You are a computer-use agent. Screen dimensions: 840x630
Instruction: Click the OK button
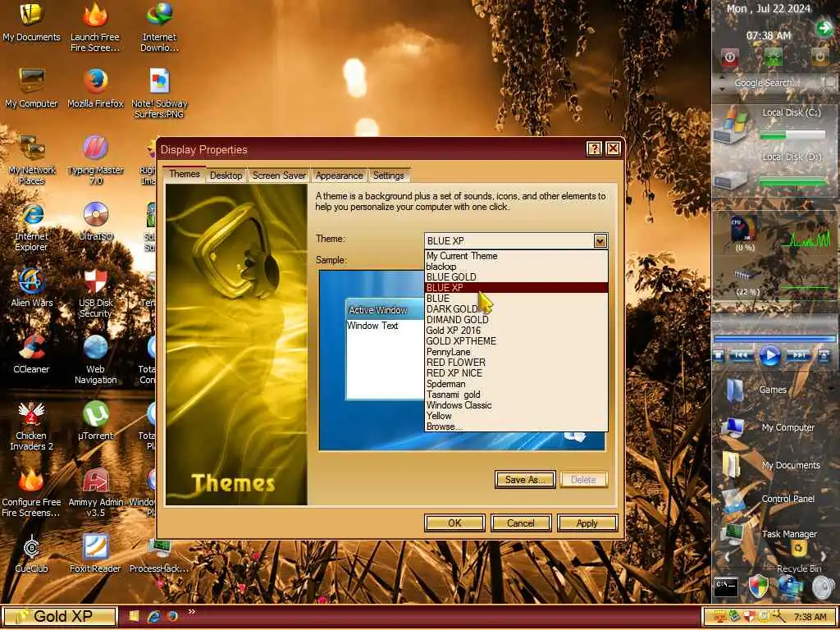[x=454, y=523]
